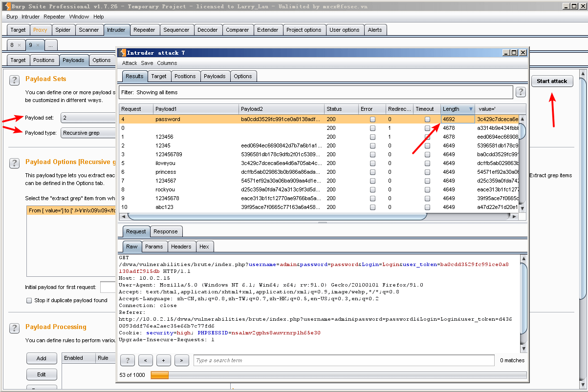Switch to Decoder tab

(x=208, y=30)
